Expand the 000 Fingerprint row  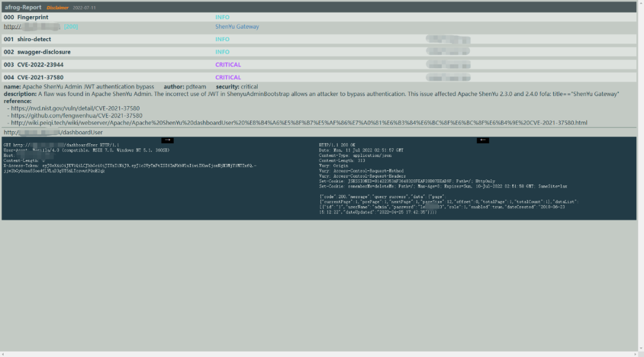pyautogui.click(x=318, y=17)
